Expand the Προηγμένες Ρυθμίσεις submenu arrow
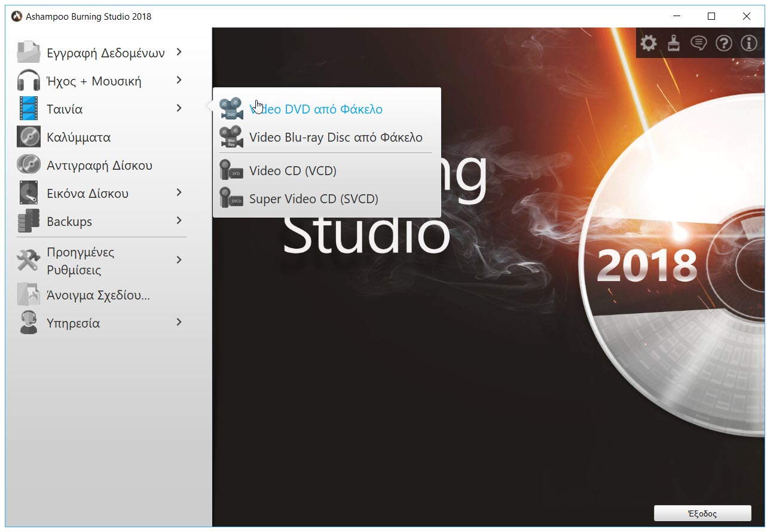The width and height of the screenshot is (770, 532). tap(179, 260)
